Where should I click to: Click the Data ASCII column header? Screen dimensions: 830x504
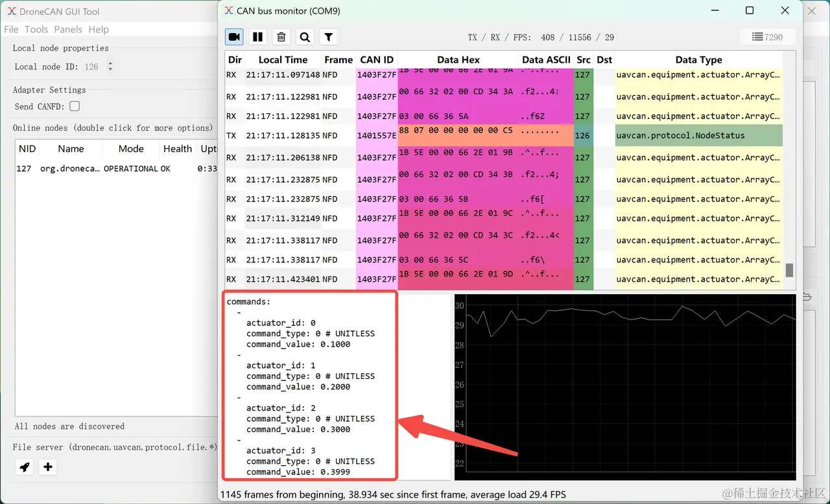click(546, 60)
